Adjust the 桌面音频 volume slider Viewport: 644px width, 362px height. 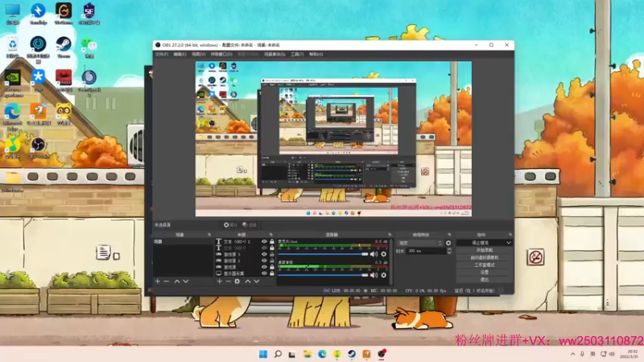tap(324, 275)
